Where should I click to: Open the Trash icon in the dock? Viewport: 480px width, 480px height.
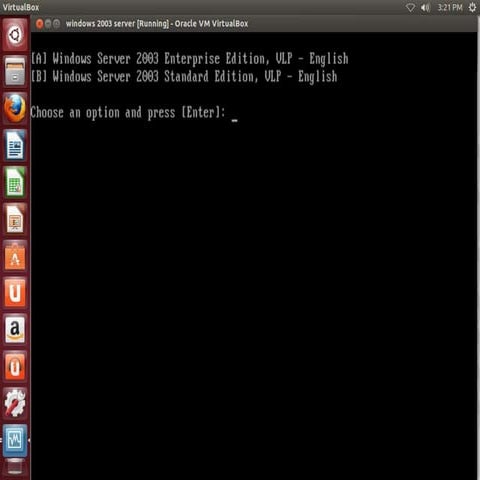tap(15, 467)
